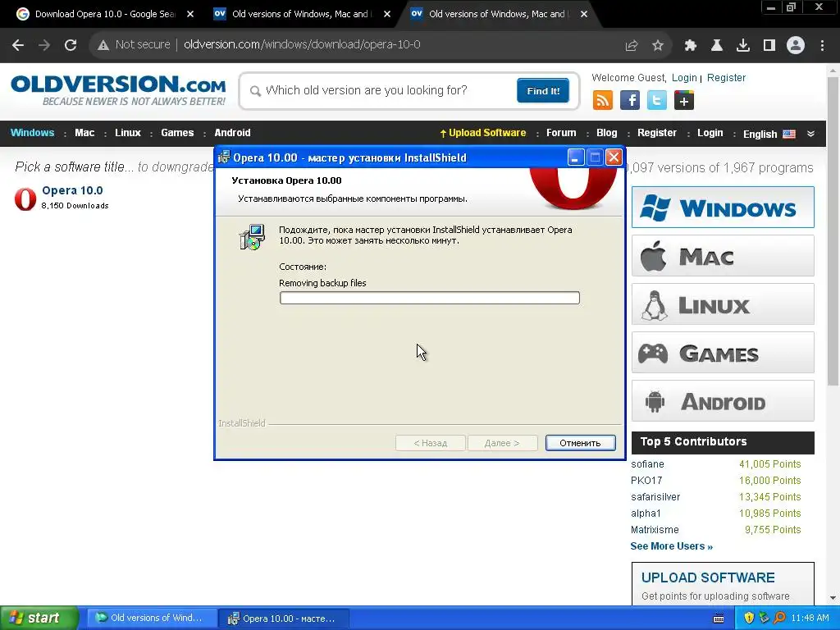Click the tray security shield icon
840x630 pixels.
coord(749,618)
